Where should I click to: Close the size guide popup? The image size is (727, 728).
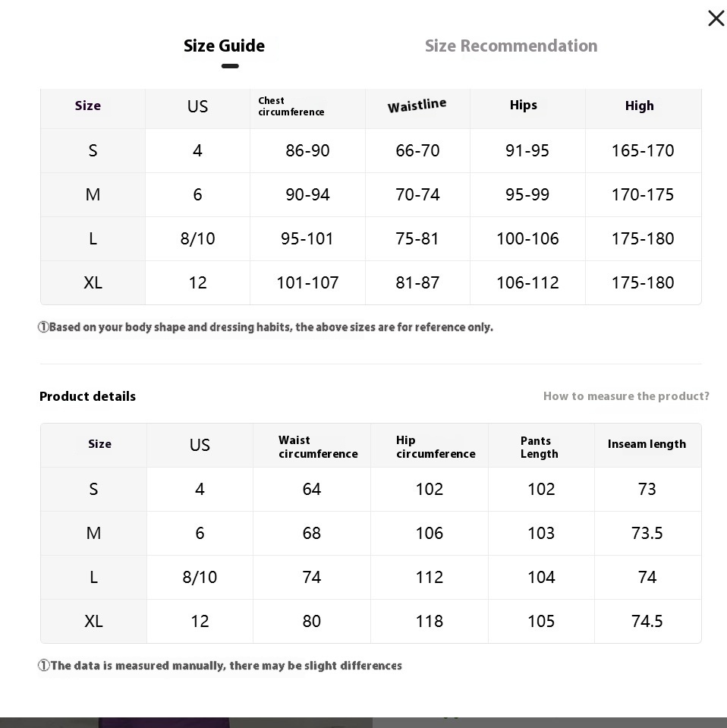coord(716,18)
